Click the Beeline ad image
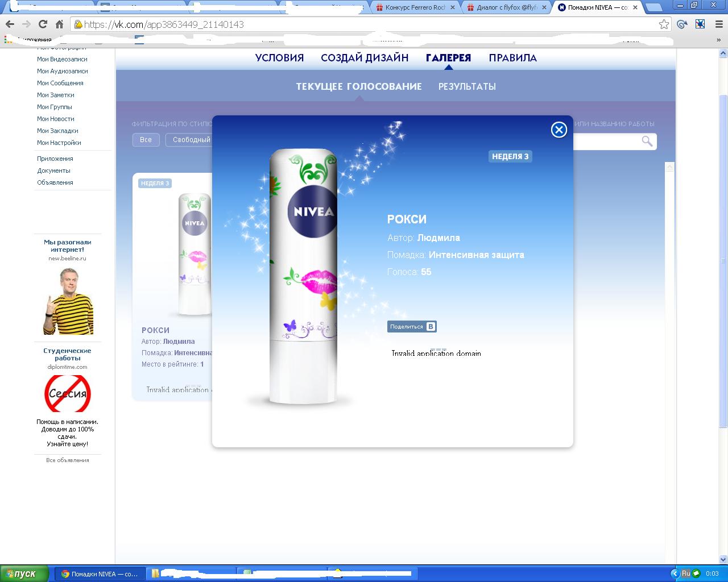 point(68,301)
